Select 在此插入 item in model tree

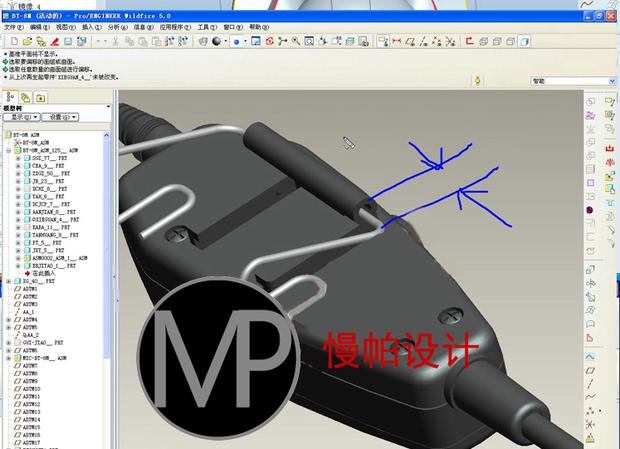(43, 273)
